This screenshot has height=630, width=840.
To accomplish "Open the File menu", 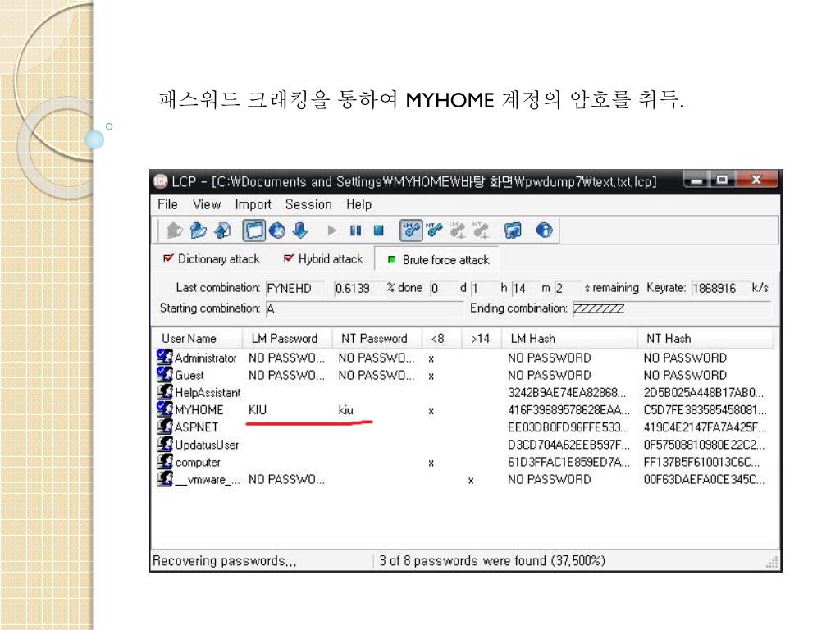I will pyautogui.click(x=167, y=204).
